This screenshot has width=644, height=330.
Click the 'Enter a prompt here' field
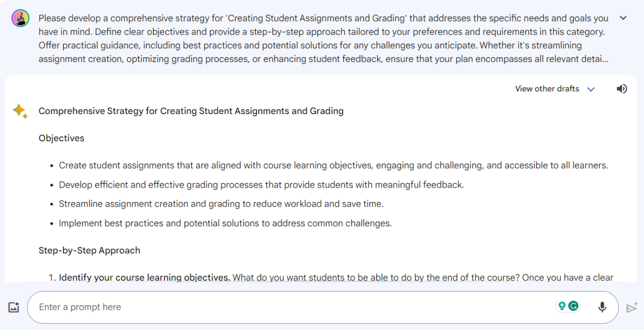coord(293,307)
